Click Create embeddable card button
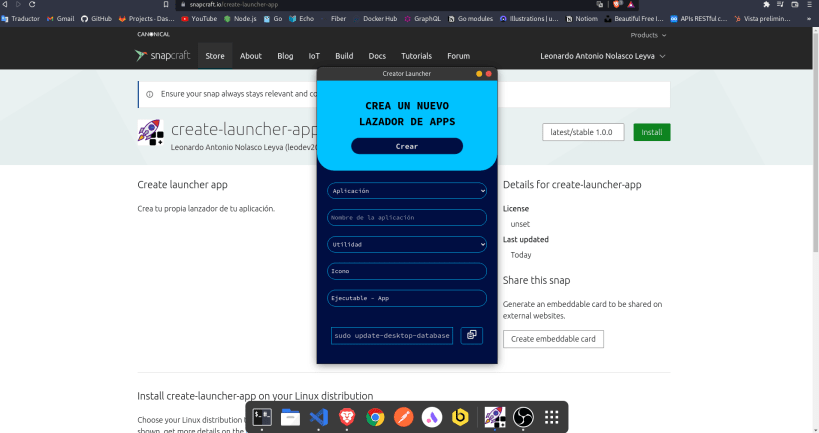819x433 pixels. (x=553, y=339)
